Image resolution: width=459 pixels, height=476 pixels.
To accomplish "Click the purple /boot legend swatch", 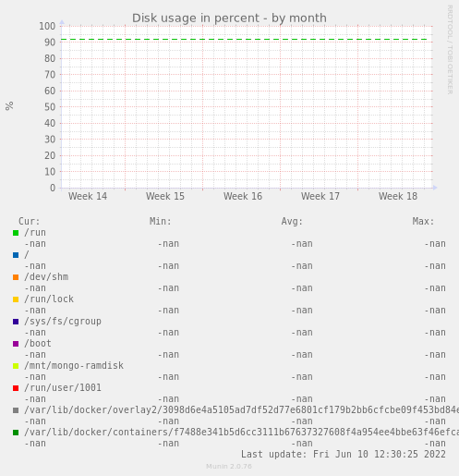I will pyautogui.click(x=16, y=344).
